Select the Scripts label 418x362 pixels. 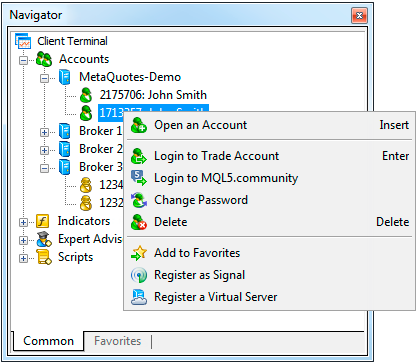(x=75, y=257)
